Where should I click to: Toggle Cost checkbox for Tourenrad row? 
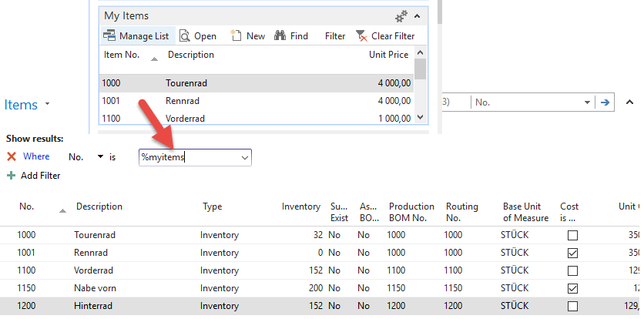click(572, 235)
